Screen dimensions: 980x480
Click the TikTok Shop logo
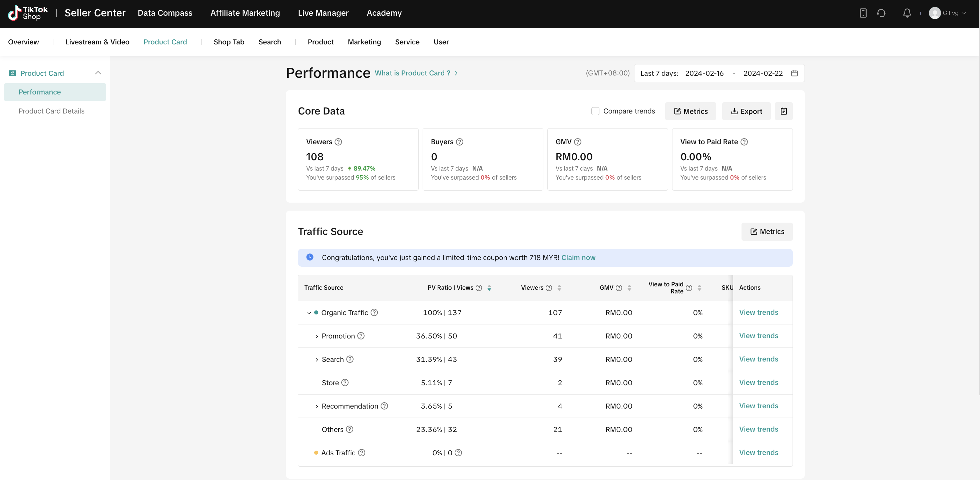[x=28, y=13]
